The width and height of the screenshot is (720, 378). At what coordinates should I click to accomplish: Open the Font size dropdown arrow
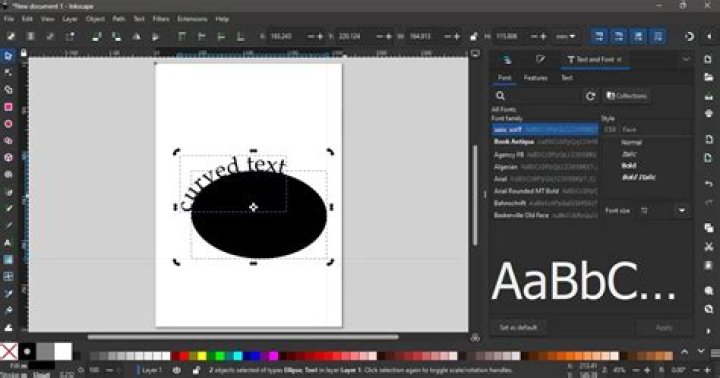(682, 210)
